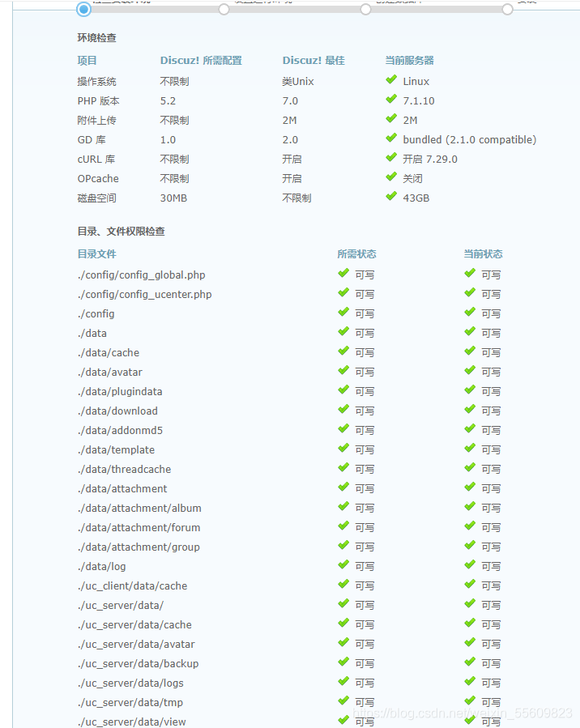This screenshot has height=728, width=580.
Task: Click the Discuz! 所需配置 column header
Action: (x=201, y=61)
